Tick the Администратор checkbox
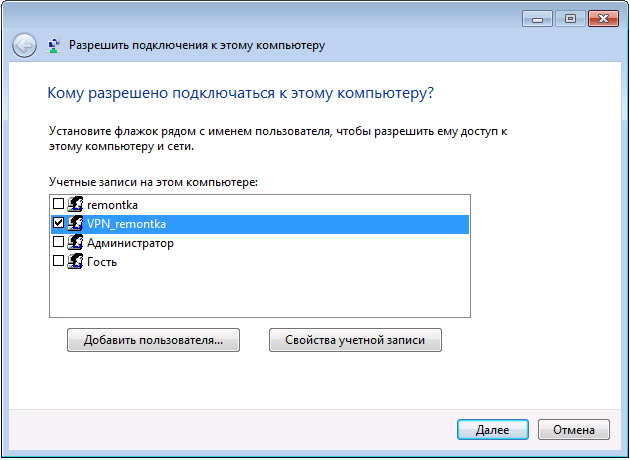Viewport: 630px width, 460px height. [58, 243]
